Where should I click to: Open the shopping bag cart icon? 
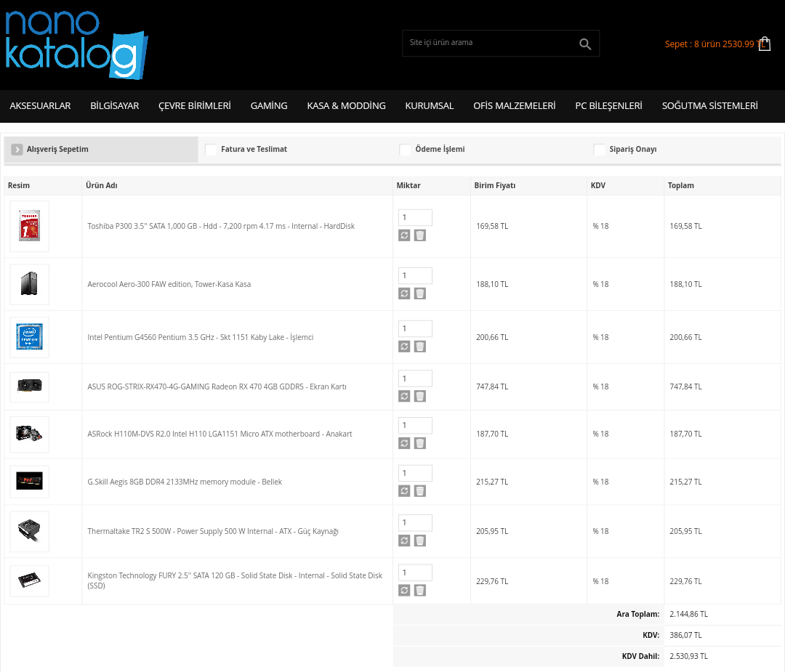(x=765, y=44)
